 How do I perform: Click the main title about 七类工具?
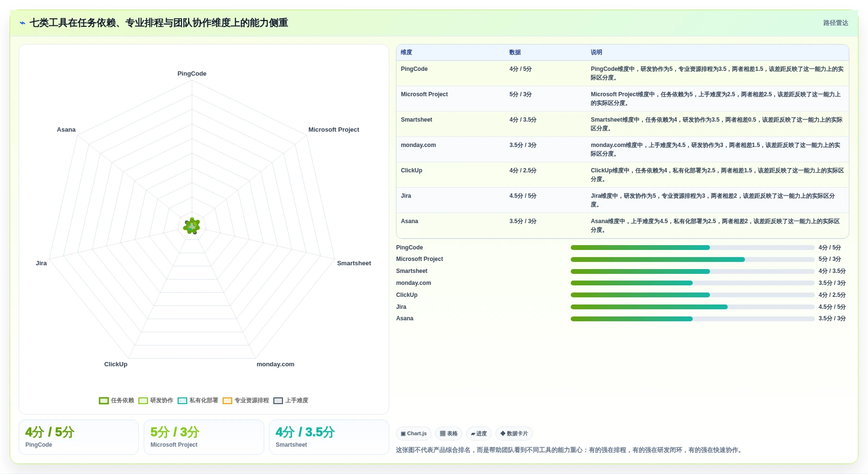tap(159, 23)
